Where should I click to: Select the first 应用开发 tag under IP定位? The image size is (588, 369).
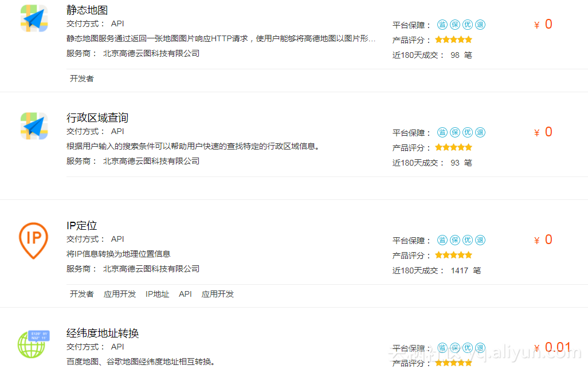pos(120,294)
